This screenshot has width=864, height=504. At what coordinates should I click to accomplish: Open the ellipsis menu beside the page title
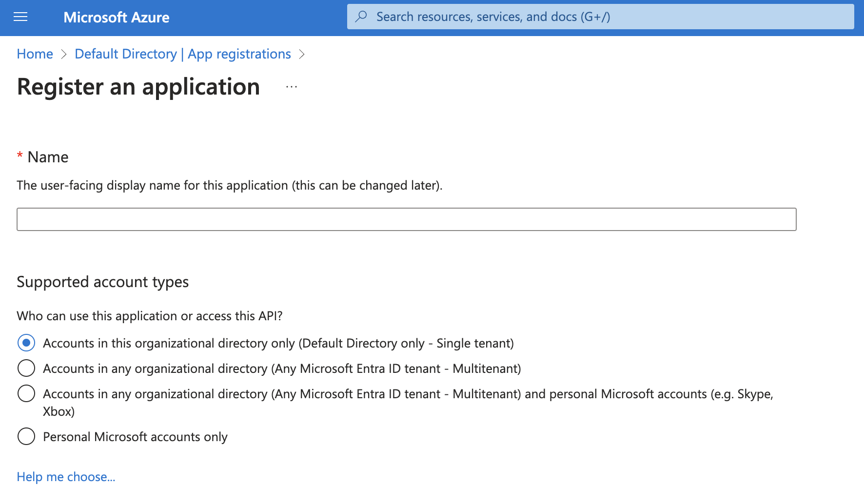coord(292,87)
